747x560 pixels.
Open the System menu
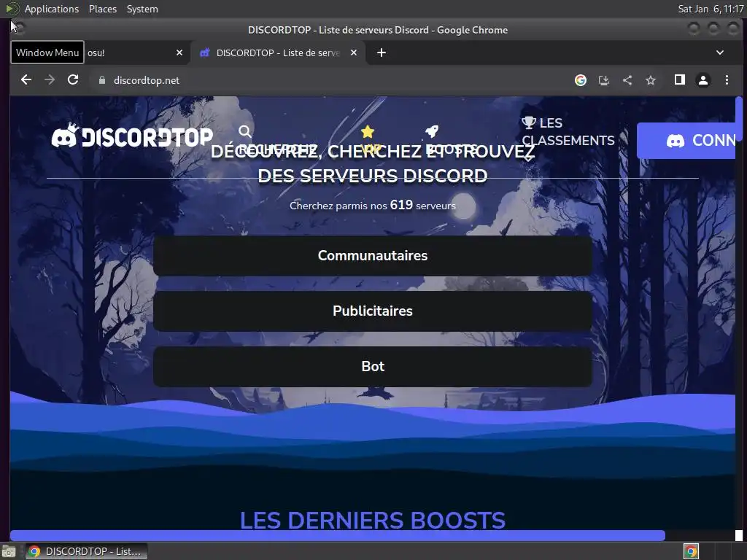coord(142,9)
